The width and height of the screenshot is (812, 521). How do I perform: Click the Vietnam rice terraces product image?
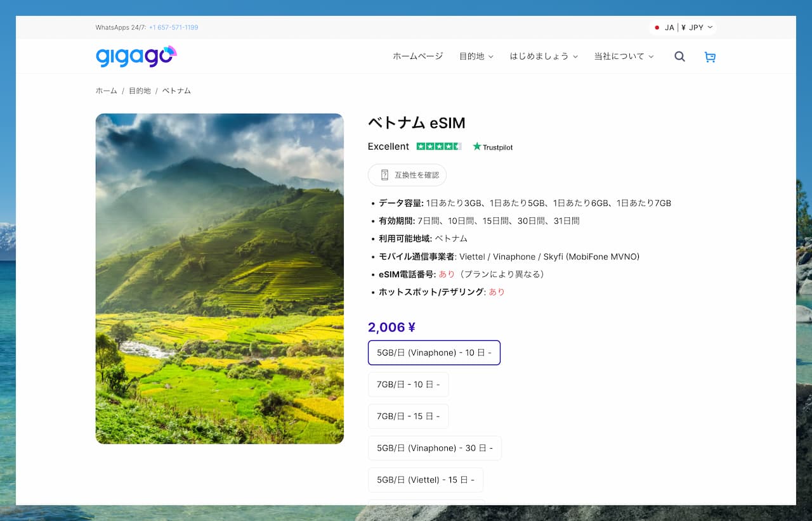[219, 278]
